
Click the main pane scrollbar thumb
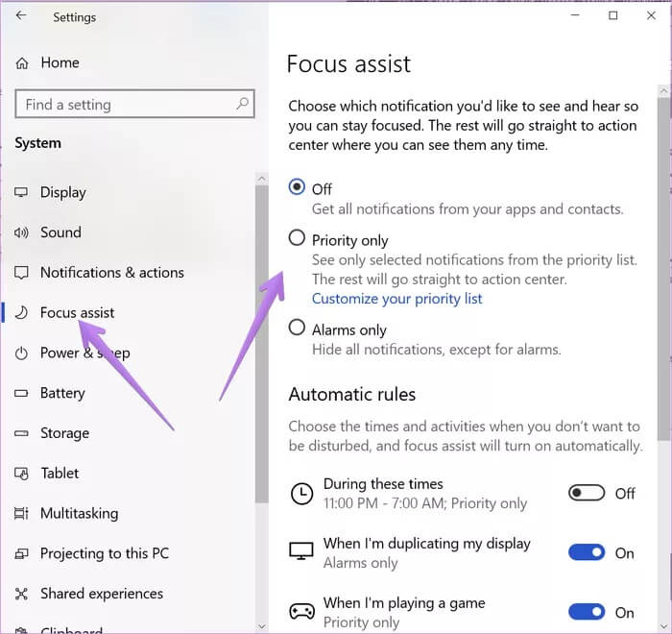[663, 269]
